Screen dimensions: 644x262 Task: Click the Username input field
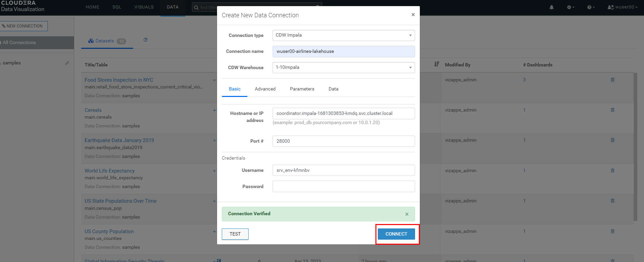pos(344,170)
